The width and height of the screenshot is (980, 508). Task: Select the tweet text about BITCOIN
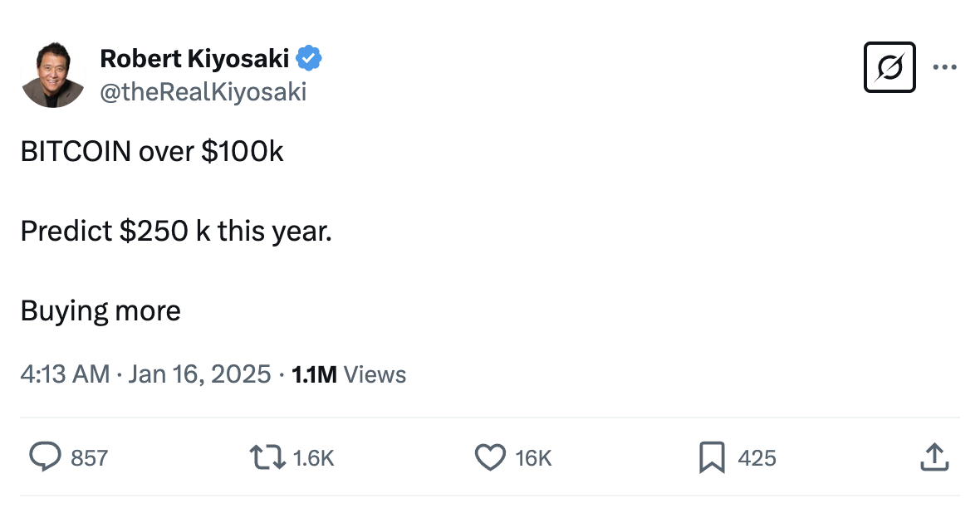152,151
